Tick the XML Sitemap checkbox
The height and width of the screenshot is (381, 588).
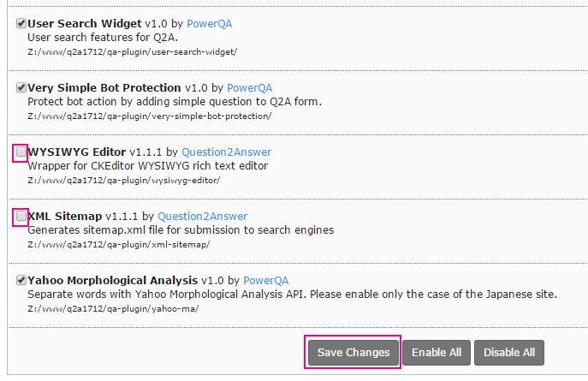tap(21, 216)
